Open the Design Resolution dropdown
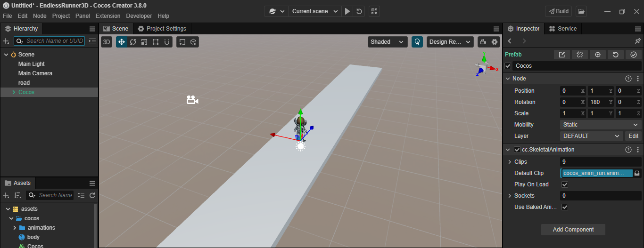The width and height of the screenshot is (644, 248). pos(450,42)
